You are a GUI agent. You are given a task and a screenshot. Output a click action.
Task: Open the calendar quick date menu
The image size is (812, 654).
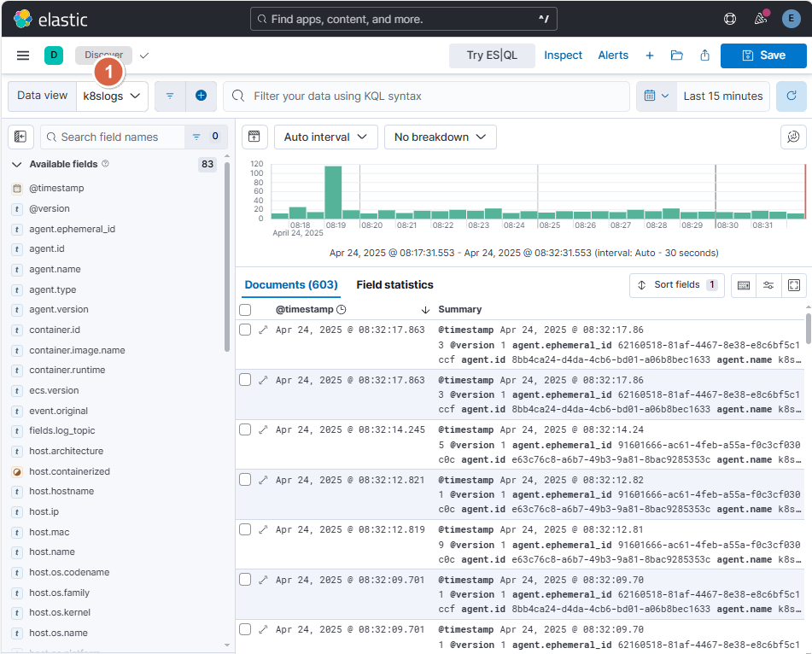pyautogui.click(x=656, y=96)
